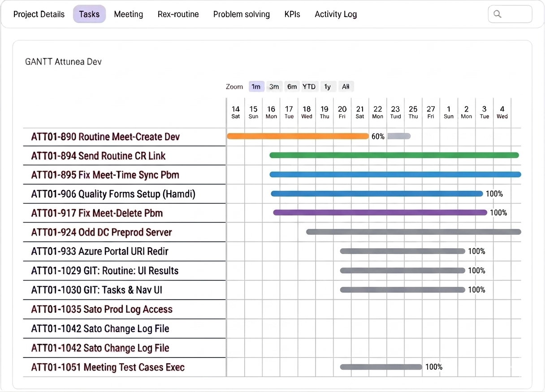Choose the YTD zoom range
545x392 pixels.
pyautogui.click(x=309, y=86)
